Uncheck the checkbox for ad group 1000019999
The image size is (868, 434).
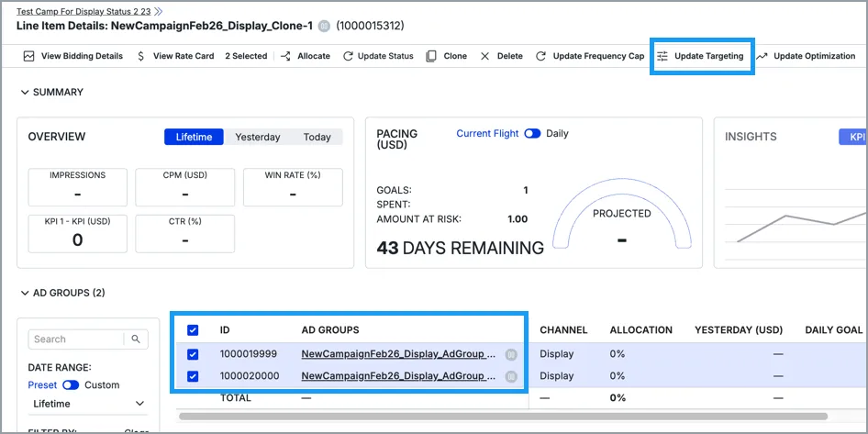pos(193,354)
